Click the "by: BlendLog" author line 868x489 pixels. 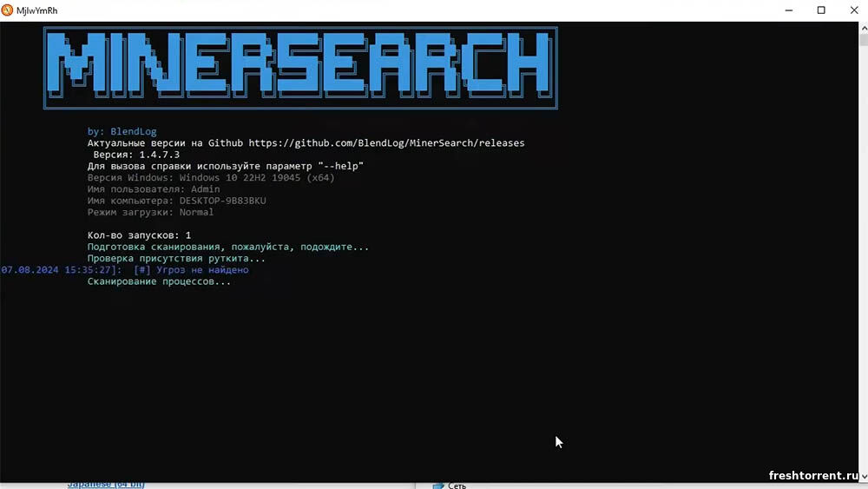[122, 131]
